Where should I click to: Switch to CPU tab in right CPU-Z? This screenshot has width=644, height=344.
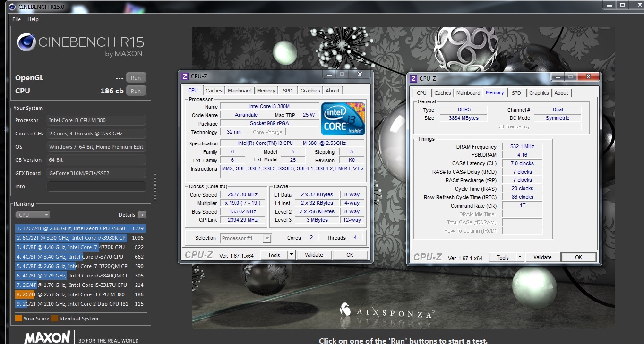click(x=421, y=93)
